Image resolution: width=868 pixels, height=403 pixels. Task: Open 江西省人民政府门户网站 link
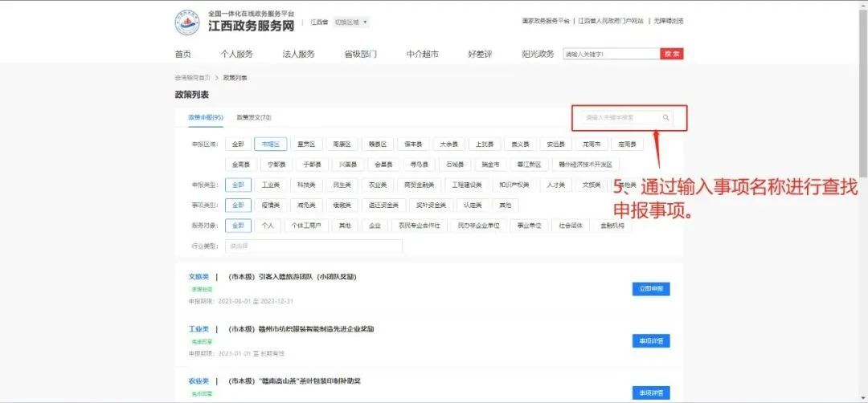tap(611, 21)
